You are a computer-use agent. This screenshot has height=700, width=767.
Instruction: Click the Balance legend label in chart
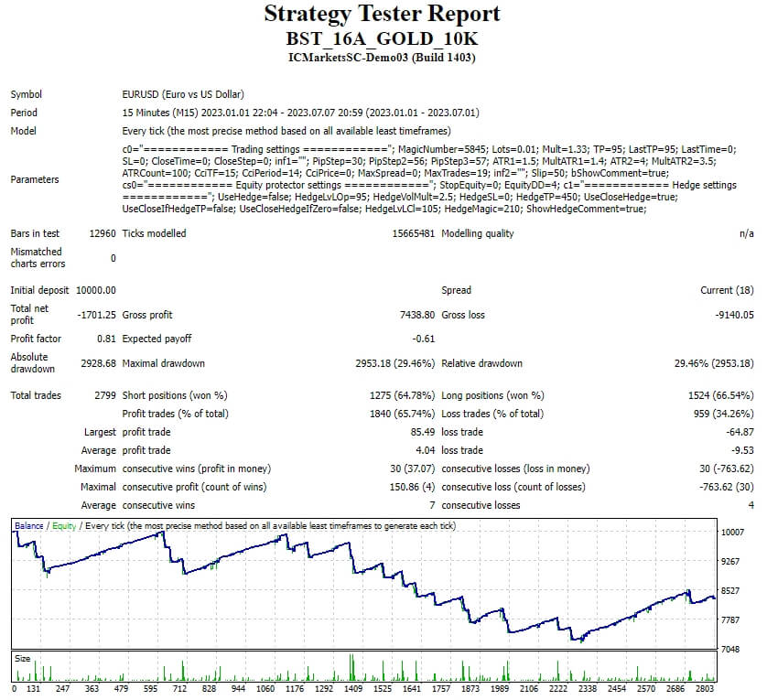(x=29, y=526)
